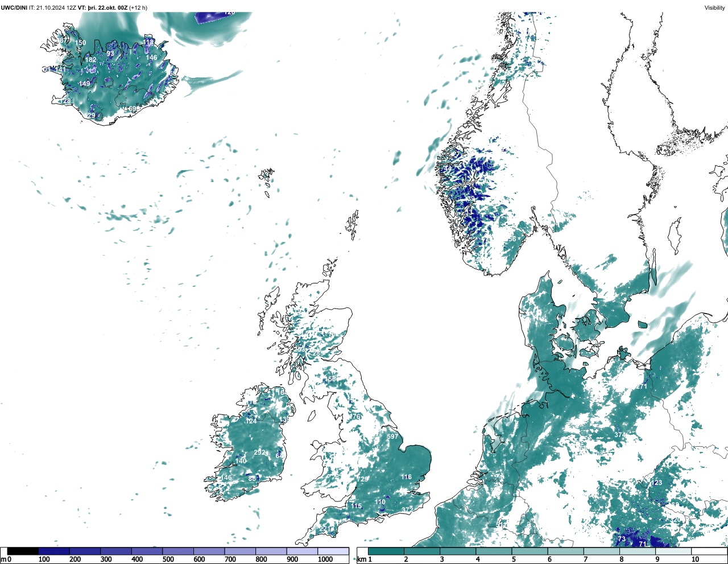Click the "73" value at the bottom edge
Viewport: 728px width, 564px height.
pos(622,538)
